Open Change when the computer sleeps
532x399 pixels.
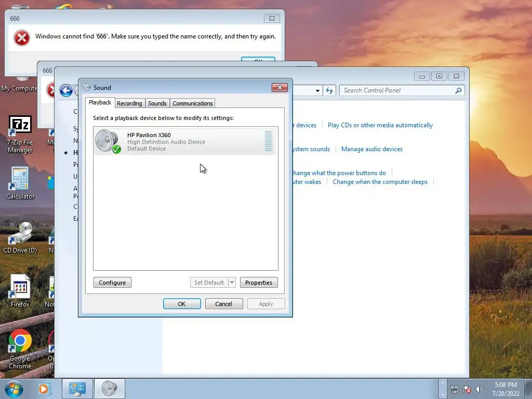(x=380, y=182)
